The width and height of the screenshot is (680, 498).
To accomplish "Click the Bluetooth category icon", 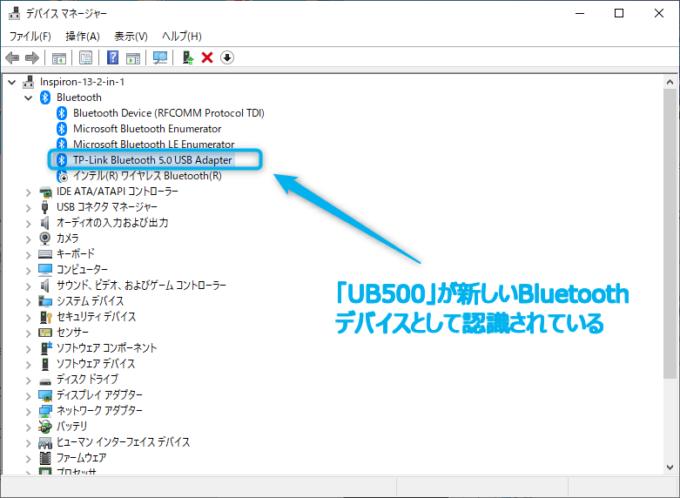I will point(45,98).
